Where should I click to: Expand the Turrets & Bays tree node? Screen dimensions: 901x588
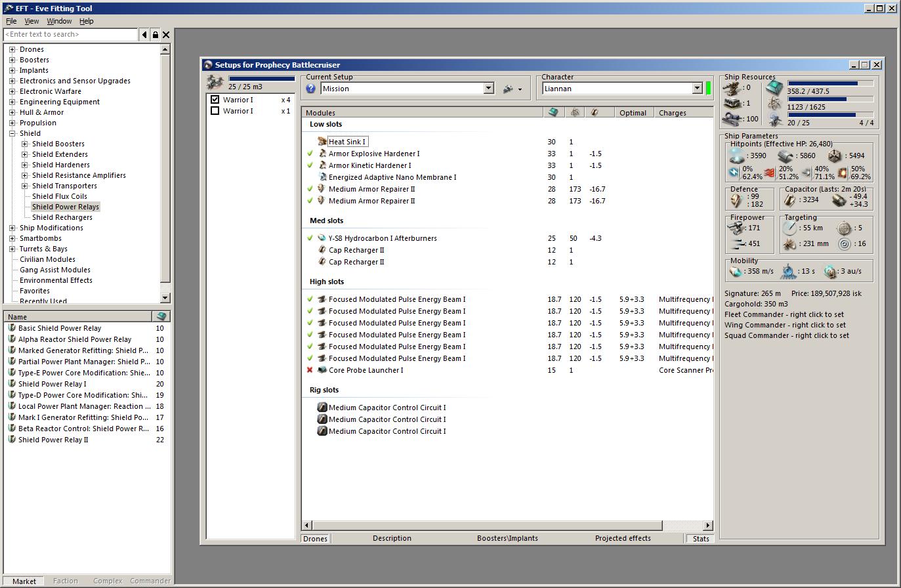(12, 249)
